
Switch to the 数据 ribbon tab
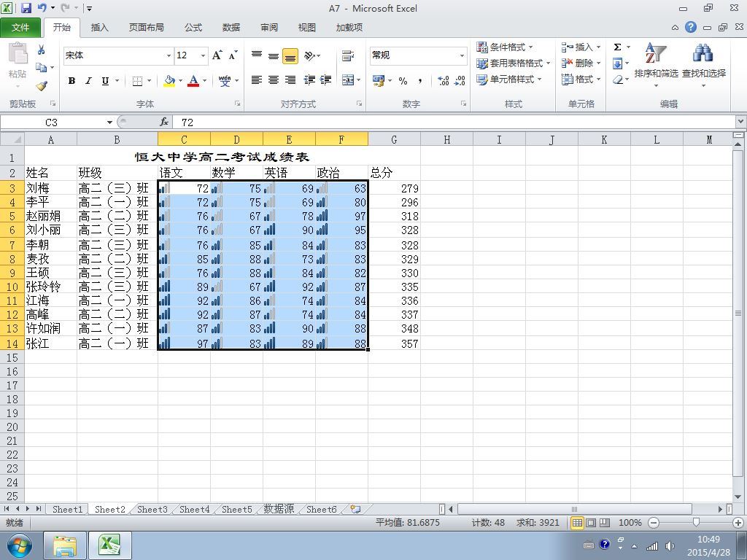[231, 28]
